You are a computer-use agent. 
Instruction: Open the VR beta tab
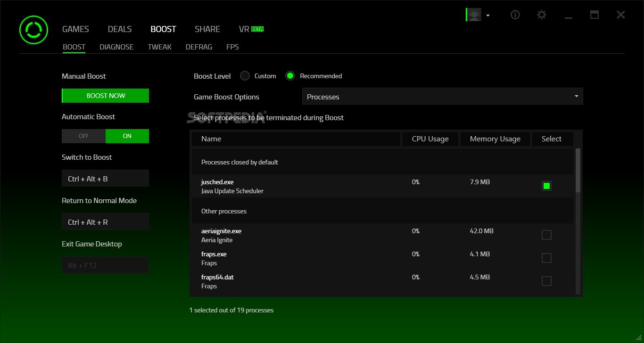coord(251,29)
